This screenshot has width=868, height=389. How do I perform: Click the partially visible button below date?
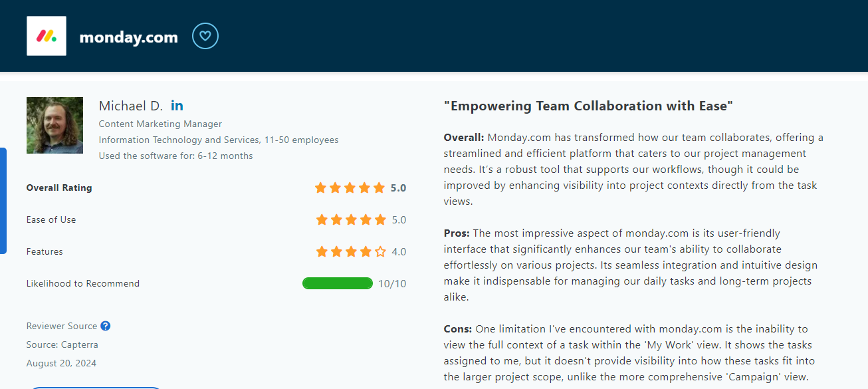[x=94, y=388]
